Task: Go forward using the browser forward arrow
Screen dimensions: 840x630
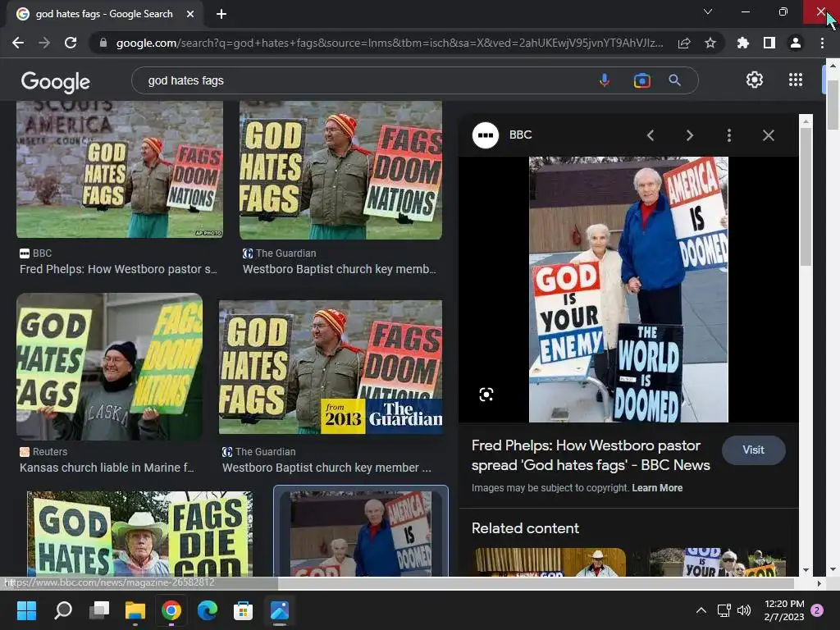Action: [x=44, y=43]
